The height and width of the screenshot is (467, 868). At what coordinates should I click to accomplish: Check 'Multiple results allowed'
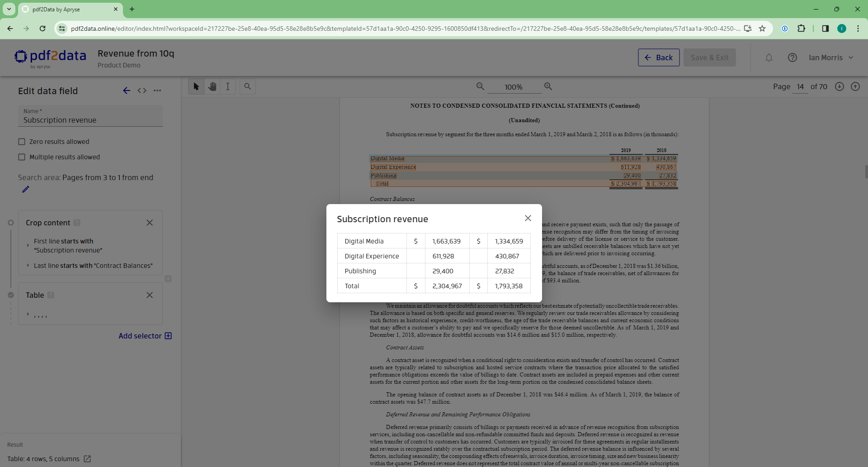[21, 157]
